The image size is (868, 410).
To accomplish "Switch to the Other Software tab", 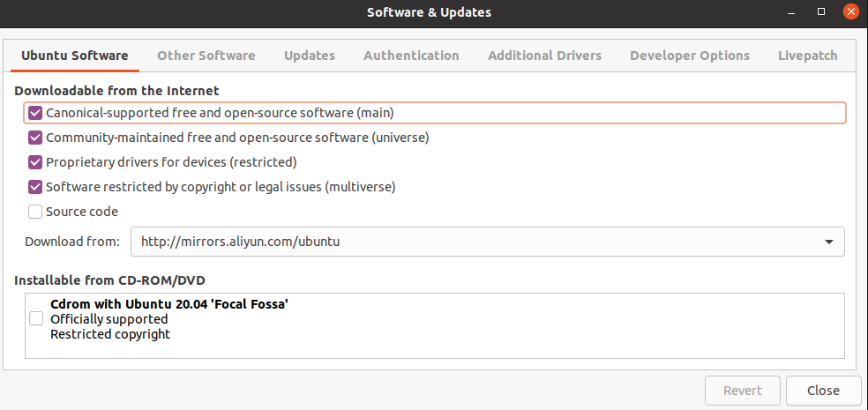I will 206,56.
